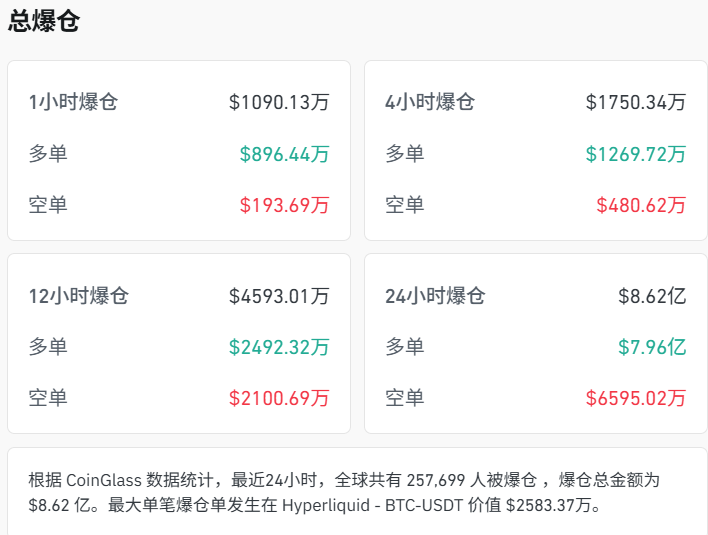Click the green $7.96亿 long value
The height and width of the screenshot is (535, 708).
652,347
